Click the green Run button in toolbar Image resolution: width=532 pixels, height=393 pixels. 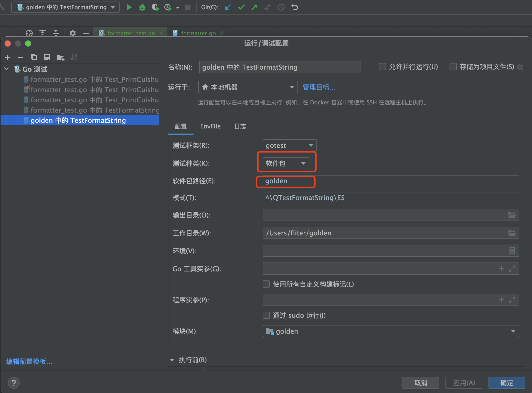coord(129,7)
